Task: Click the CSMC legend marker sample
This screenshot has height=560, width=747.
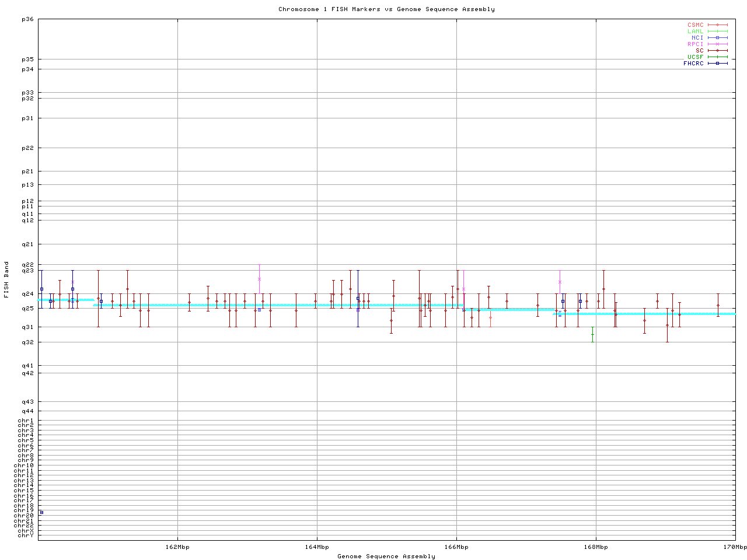Action: coord(717,25)
